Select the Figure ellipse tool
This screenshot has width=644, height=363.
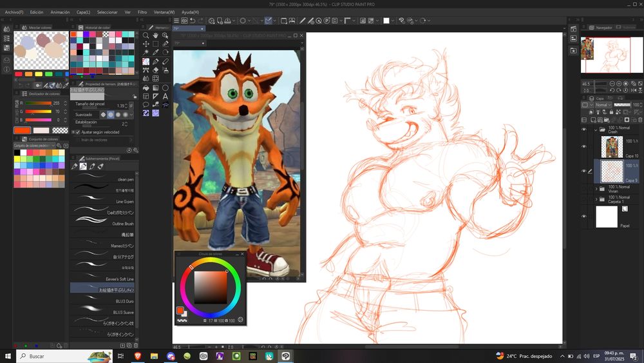(x=166, y=88)
